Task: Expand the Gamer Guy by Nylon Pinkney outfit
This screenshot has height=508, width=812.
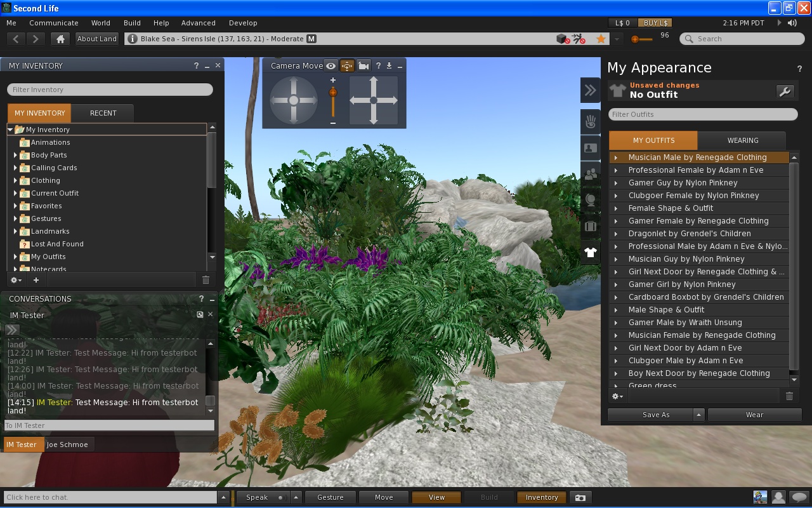Action: tap(615, 183)
